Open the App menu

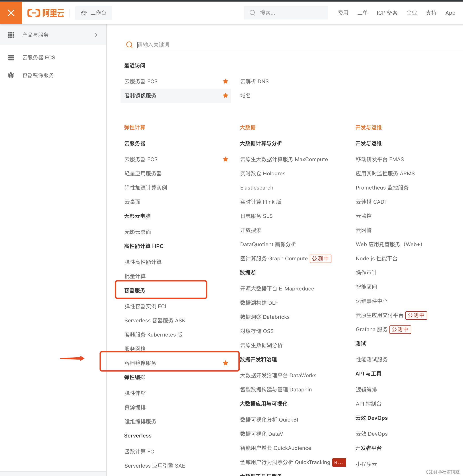pos(450,13)
